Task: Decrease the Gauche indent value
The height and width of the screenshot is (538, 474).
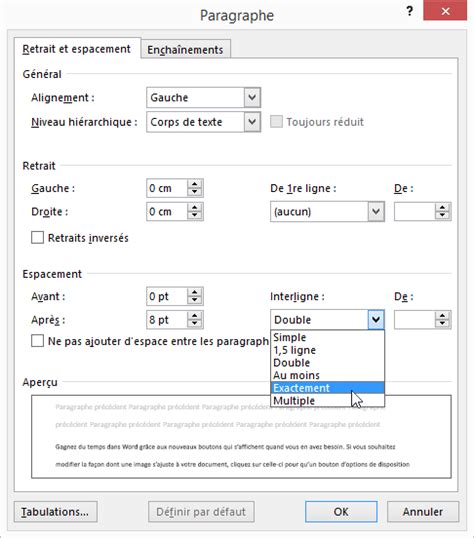Action: 195,192
